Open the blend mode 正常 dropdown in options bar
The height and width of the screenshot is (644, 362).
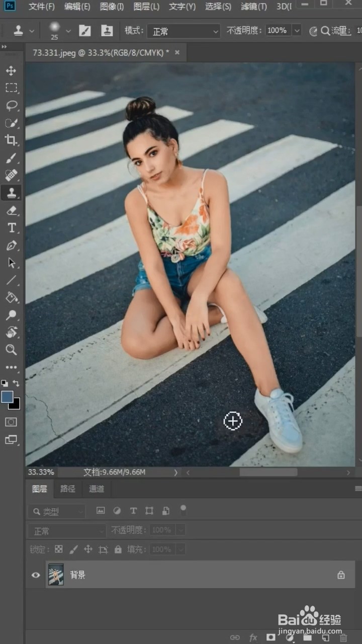[x=184, y=31]
